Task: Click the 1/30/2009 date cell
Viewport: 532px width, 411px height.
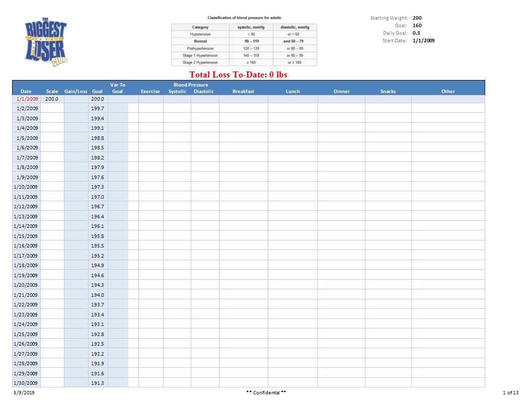Action: click(x=27, y=383)
